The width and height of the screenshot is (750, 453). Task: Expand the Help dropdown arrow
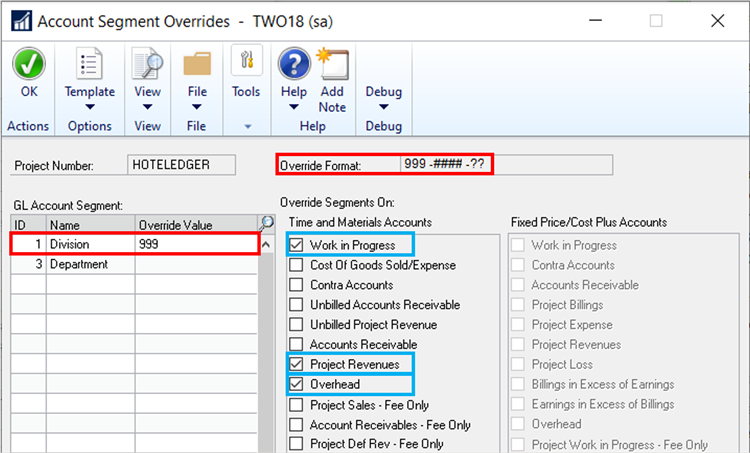(294, 107)
